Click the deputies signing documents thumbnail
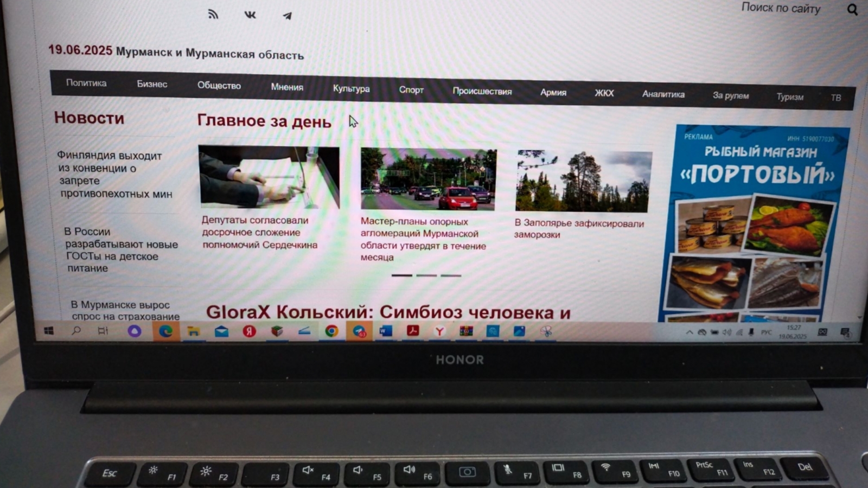This screenshot has height=488, width=868. [269, 177]
